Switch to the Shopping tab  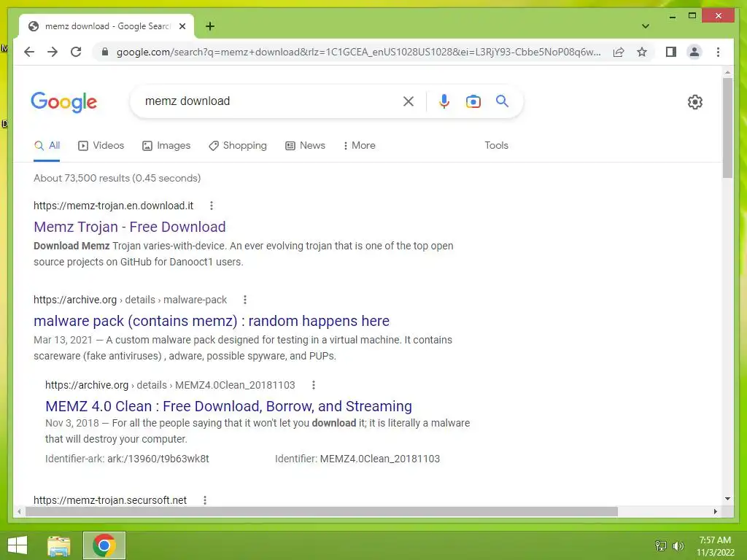(238, 146)
